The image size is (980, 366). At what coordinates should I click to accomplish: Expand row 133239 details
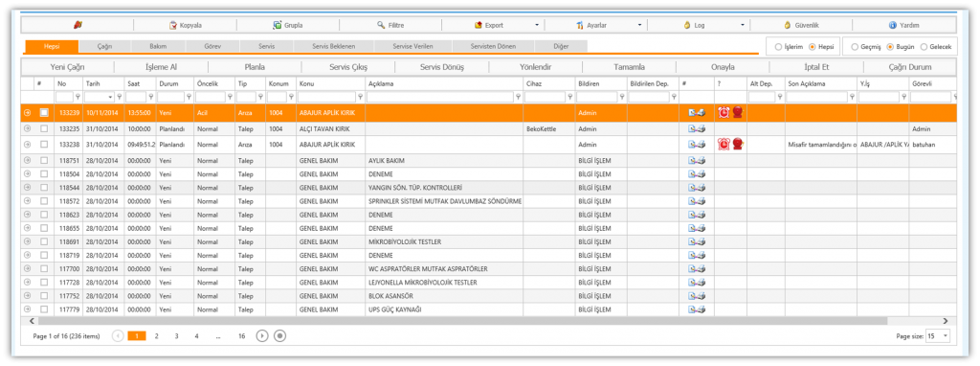tap(28, 113)
